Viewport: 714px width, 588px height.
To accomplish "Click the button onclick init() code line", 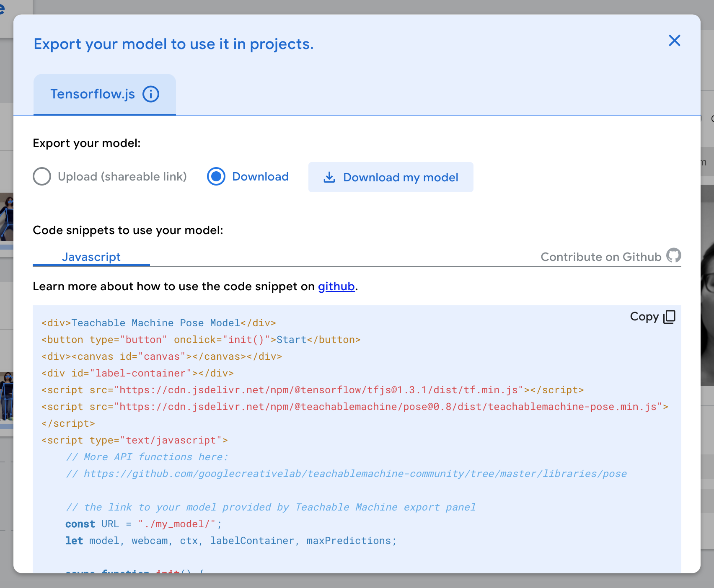I will pos(201,340).
